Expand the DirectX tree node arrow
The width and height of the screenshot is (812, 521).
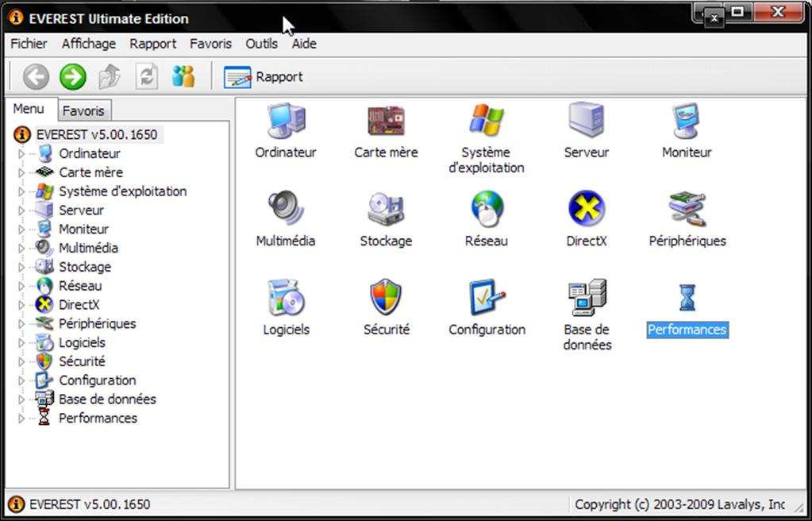pos(21,305)
